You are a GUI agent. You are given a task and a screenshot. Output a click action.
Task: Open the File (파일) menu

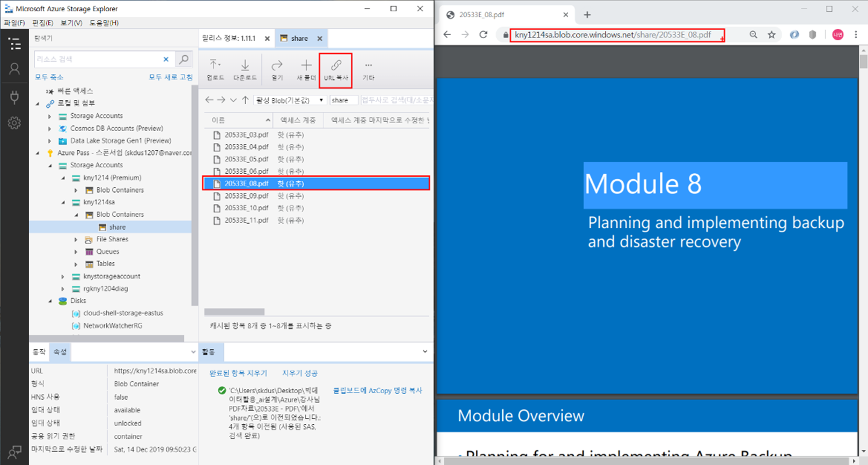pos(14,23)
